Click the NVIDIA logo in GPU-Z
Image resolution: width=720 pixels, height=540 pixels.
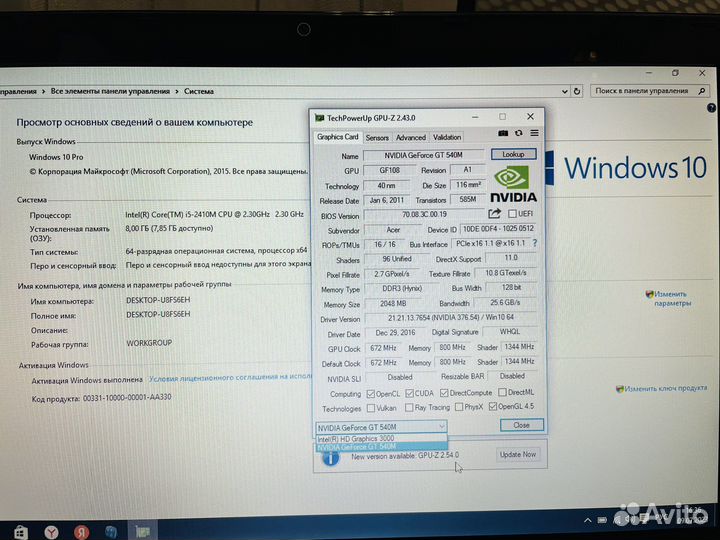[x=513, y=184]
